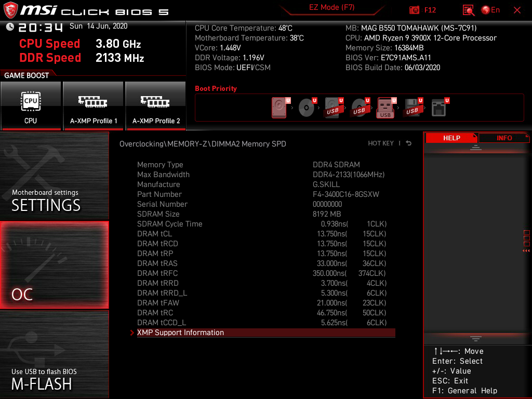Click the Serial Number row
The image size is (532, 399).
click(266, 204)
